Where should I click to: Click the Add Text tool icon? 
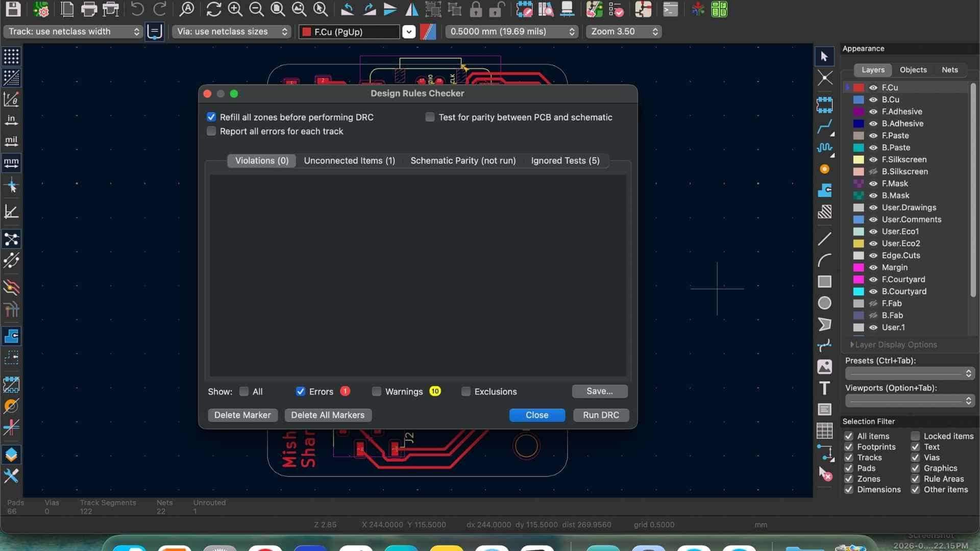point(824,388)
